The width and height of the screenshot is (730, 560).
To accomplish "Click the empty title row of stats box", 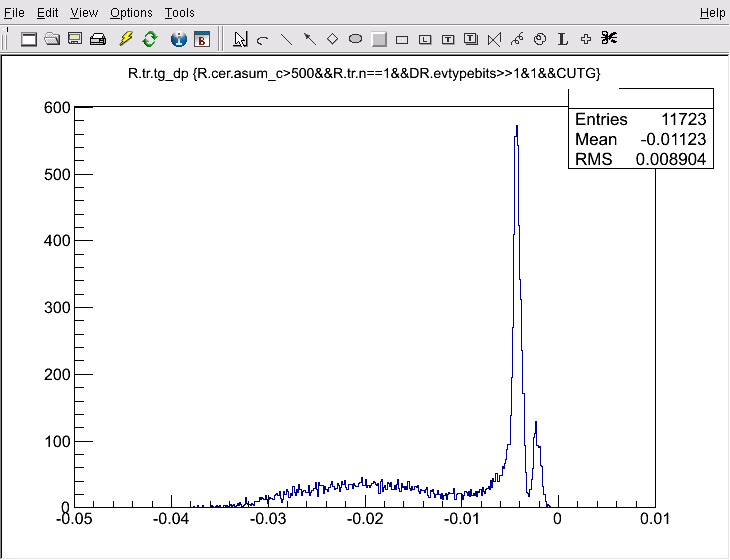I will point(641,98).
